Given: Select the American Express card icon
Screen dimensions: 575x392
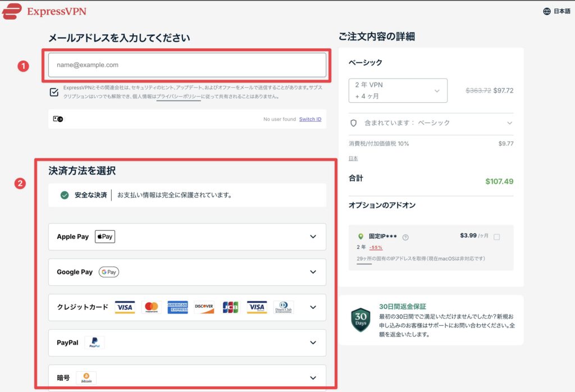Looking at the screenshot, I should pyautogui.click(x=178, y=307).
